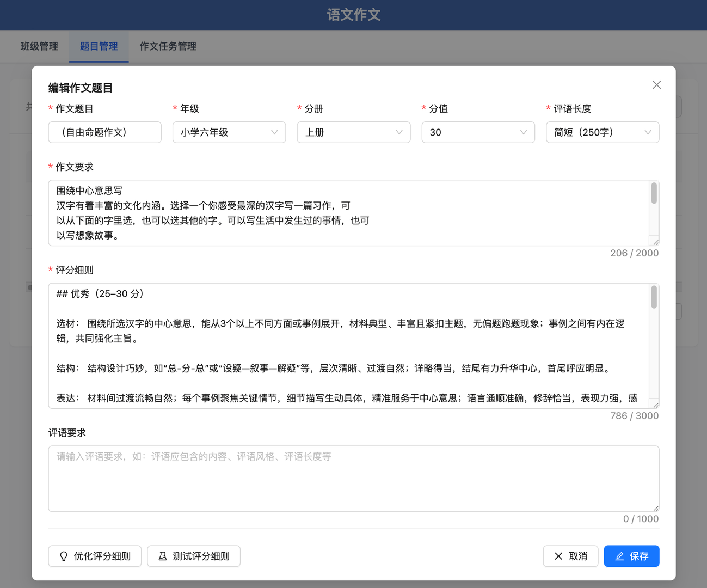Open the 简短（250字）comment length dropdown
The height and width of the screenshot is (588, 707).
pyautogui.click(x=602, y=132)
